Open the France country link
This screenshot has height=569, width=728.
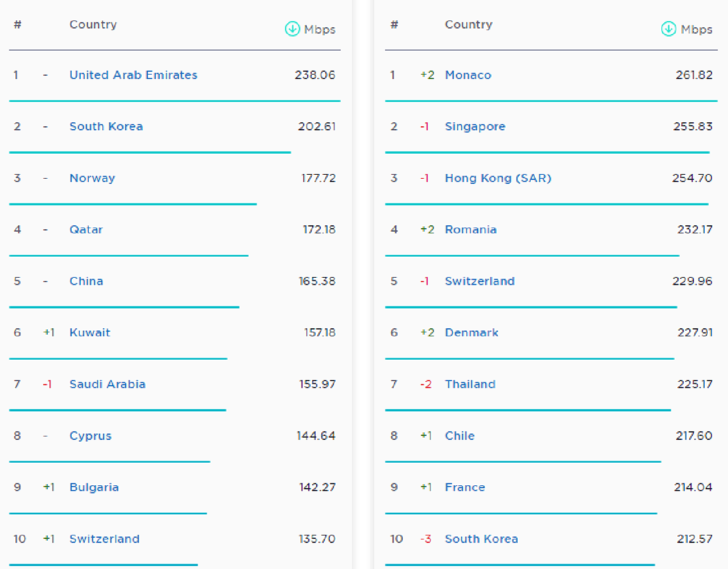pos(465,487)
